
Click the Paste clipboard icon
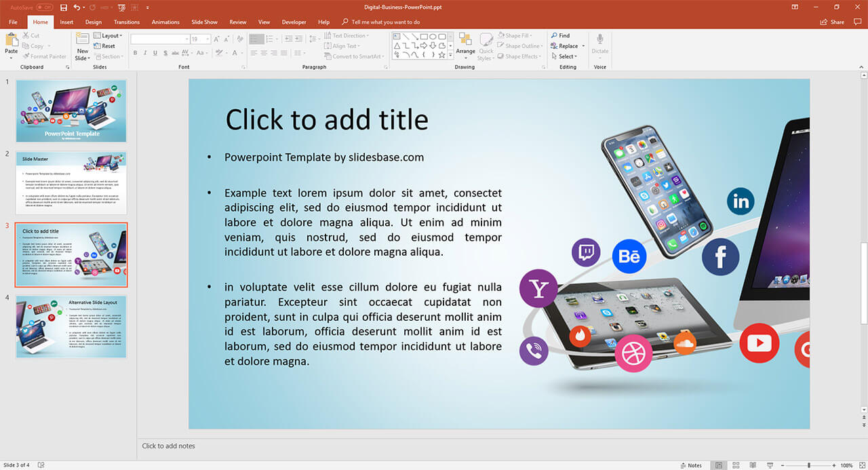[x=12, y=39]
